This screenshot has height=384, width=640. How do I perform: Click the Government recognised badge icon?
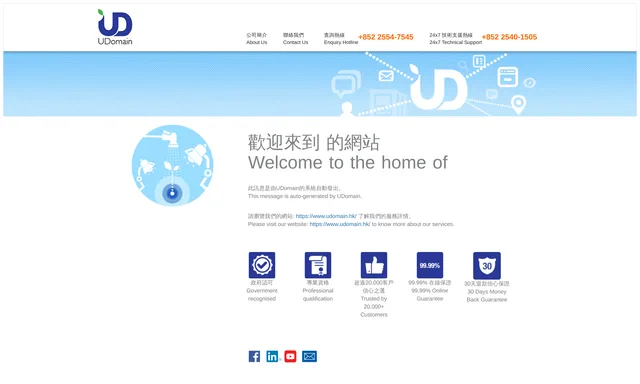click(262, 265)
